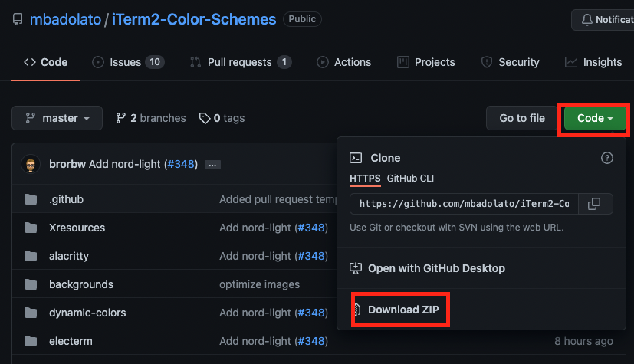Open the Insights tab
The height and width of the screenshot is (364, 634).
[x=593, y=62]
